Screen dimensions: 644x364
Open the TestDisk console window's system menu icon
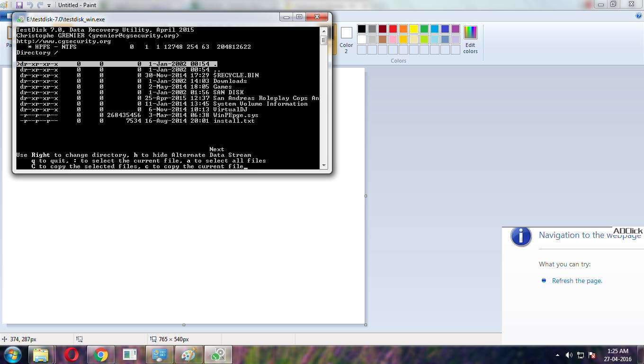(20, 19)
